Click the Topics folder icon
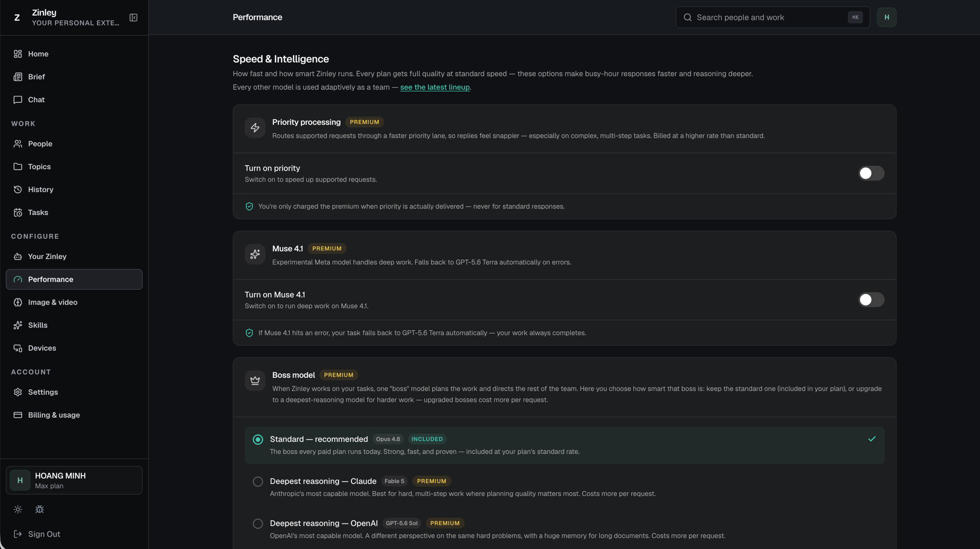Screen dimensions: 980x549 pos(18,167)
